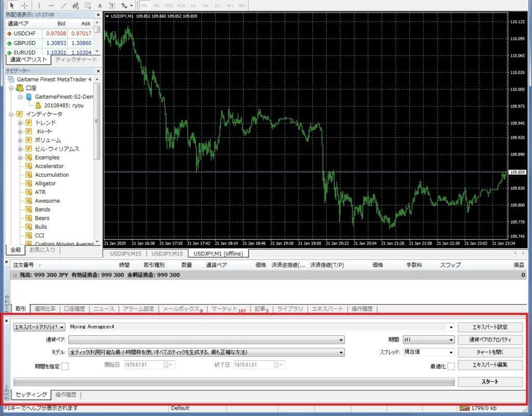Click the EURUSD symbol arrow icon

(9, 53)
